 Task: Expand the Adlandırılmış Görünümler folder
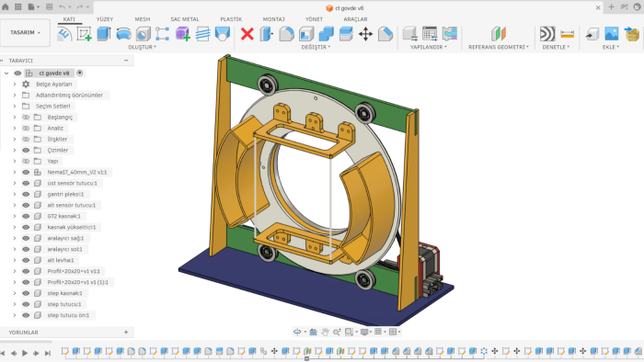click(x=15, y=96)
